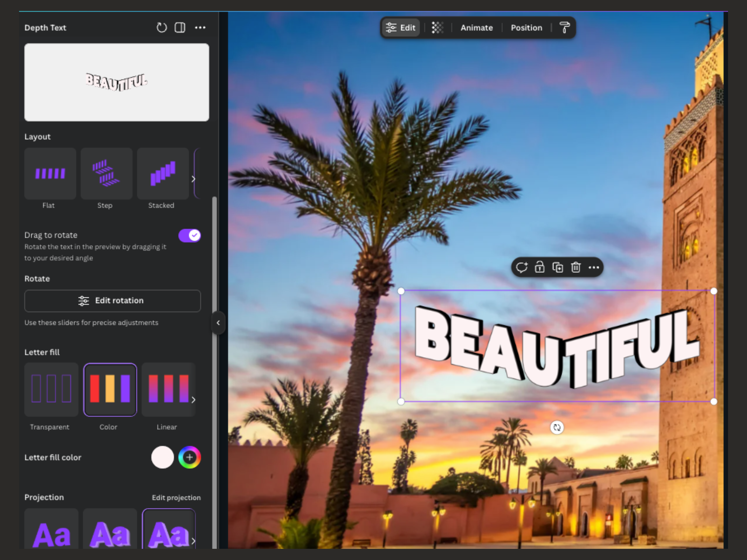Click the rotate handle below the text
Image resolution: width=747 pixels, height=560 pixels.
557,428
